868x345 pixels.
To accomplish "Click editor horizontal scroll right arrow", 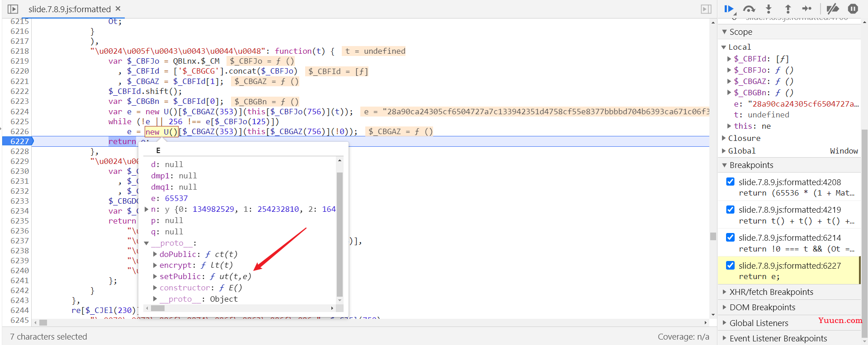I will (706, 322).
